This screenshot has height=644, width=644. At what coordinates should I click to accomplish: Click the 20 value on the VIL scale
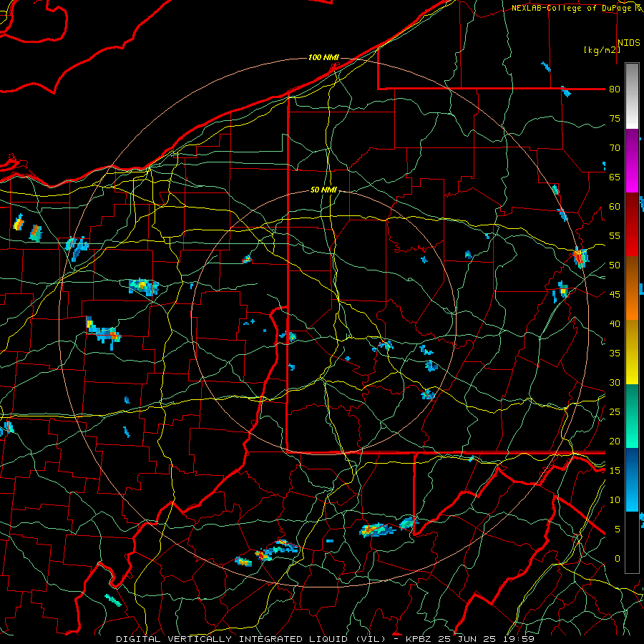pyautogui.click(x=615, y=441)
